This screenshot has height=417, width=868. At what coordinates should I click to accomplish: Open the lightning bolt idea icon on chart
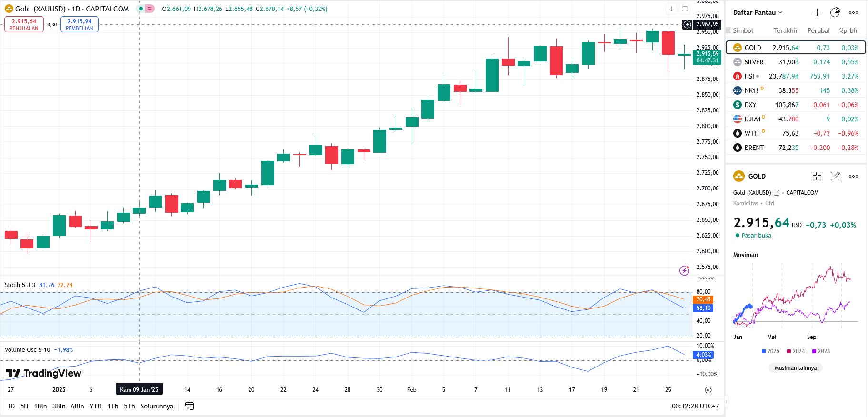coord(684,270)
